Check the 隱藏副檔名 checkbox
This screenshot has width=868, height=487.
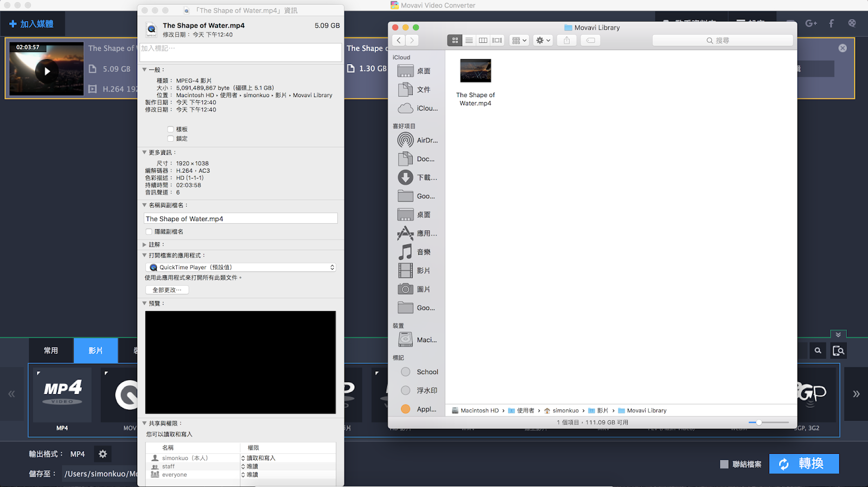pos(149,232)
